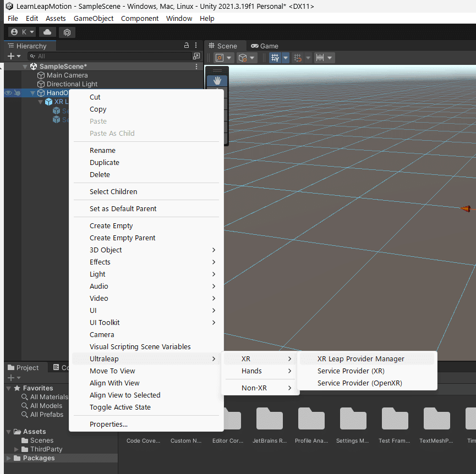Collapse the SampleScene hierarchy

coord(24,66)
